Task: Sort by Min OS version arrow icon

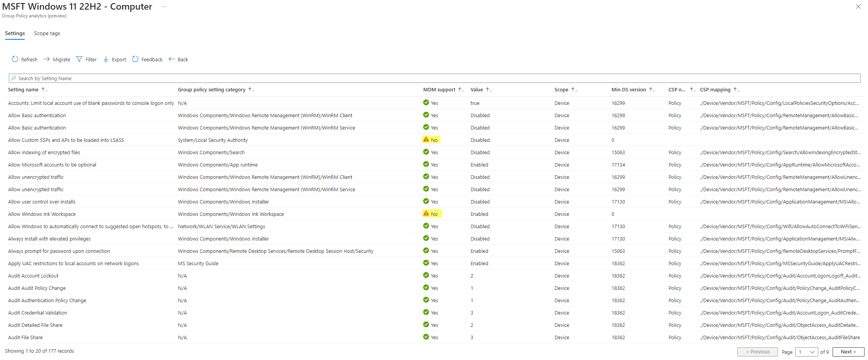Action: [652, 89]
